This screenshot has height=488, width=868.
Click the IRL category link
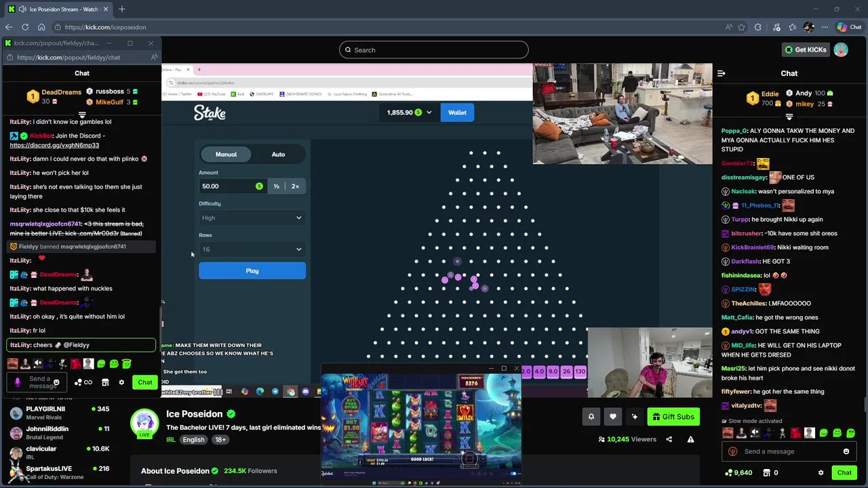pos(171,439)
